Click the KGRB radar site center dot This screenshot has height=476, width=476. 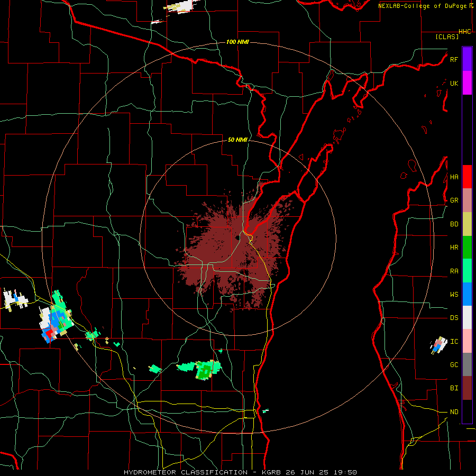tap(237, 237)
